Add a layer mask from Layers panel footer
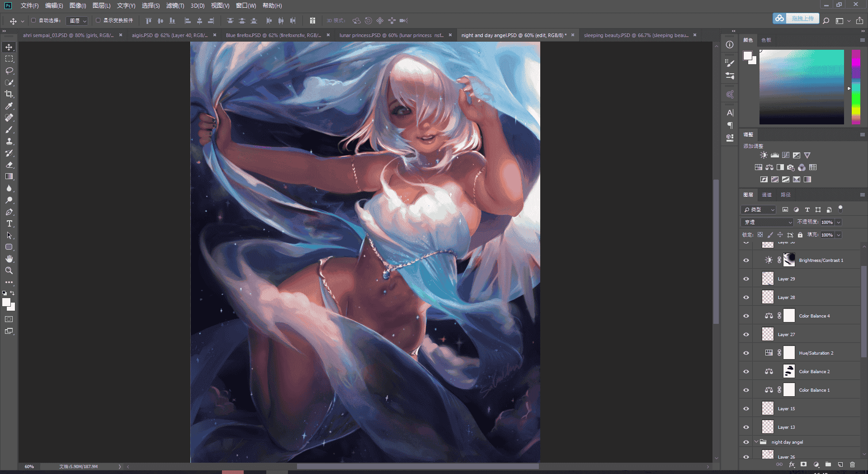This screenshot has width=868, height=474. pos(803,465)
